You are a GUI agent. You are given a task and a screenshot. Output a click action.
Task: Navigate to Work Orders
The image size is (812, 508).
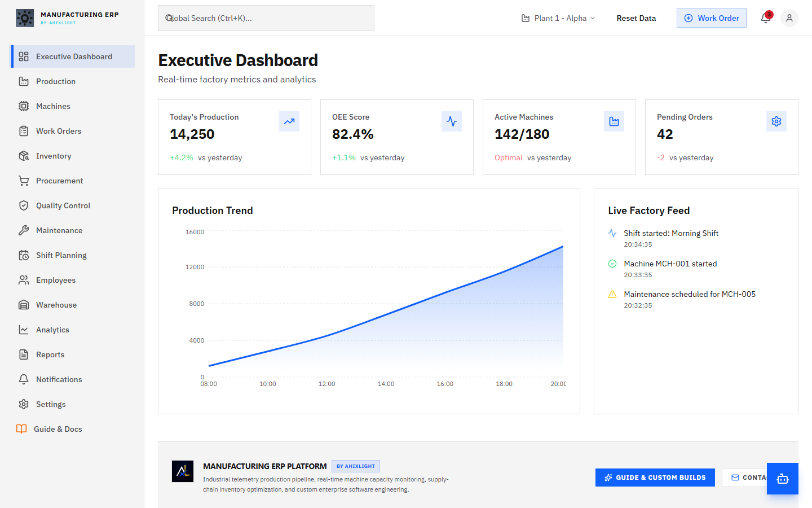[x=73, y=131]
